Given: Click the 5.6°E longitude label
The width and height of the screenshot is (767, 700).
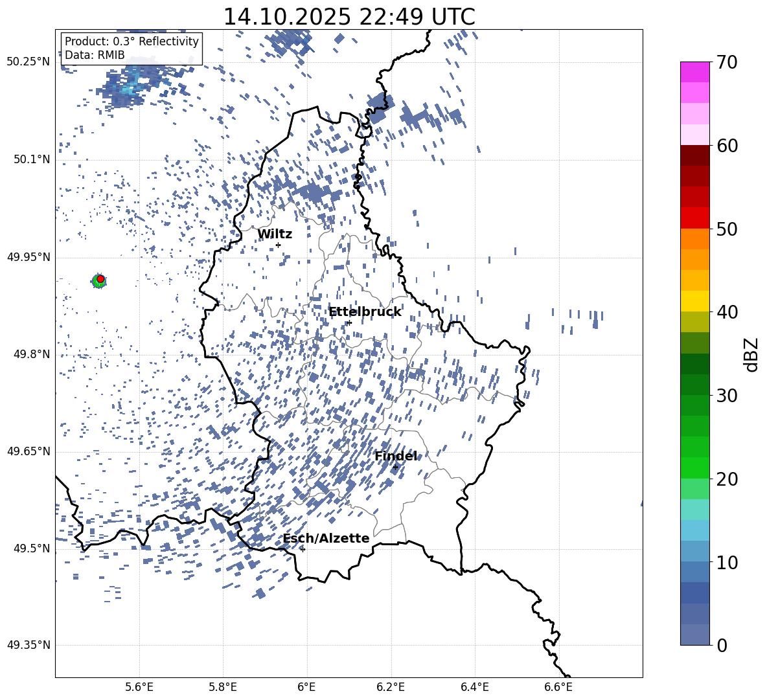Looking at the screenshot, I should 139,687.
